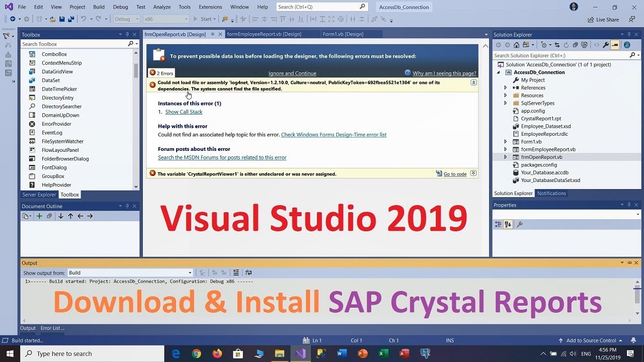This screenshot has width=644, height=362.
Task: Click the Categorized icon in Properties panel
Action: click(498, 224)
